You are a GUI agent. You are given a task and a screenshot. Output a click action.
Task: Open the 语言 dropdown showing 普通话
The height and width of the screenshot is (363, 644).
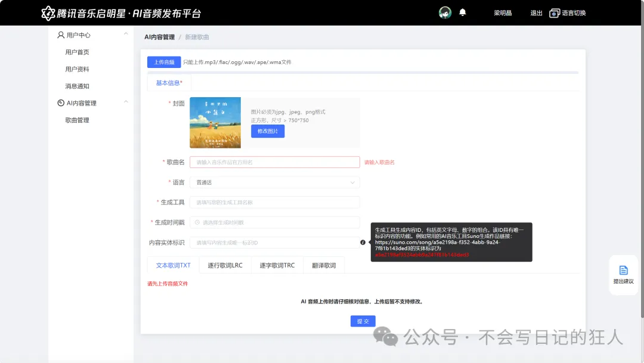pyautogui.click(x=274, y=182)
